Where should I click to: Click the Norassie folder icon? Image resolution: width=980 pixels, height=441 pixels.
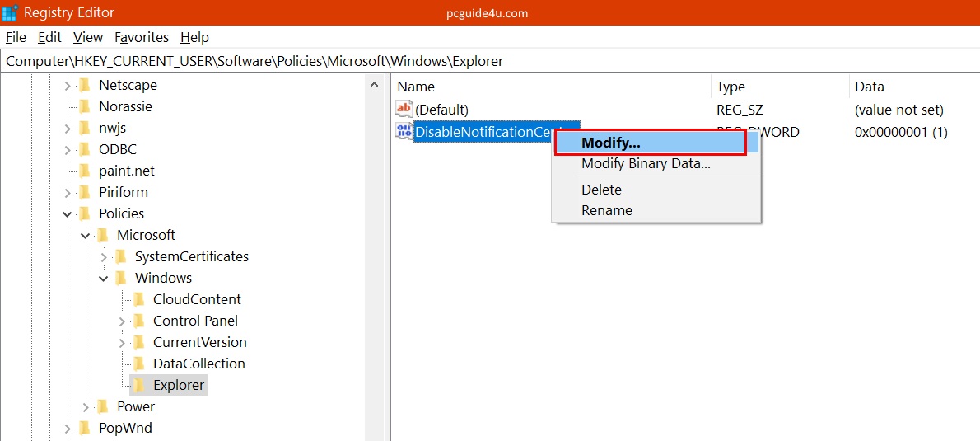84,106
